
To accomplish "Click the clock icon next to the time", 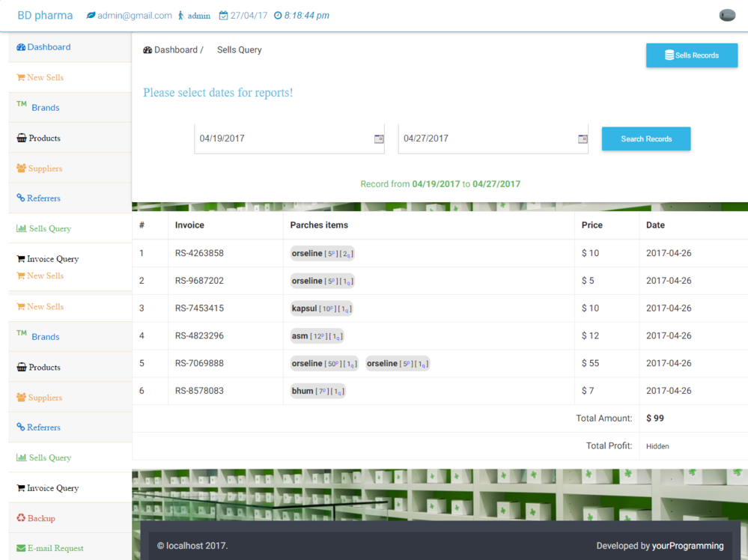I will click(278, 16).
